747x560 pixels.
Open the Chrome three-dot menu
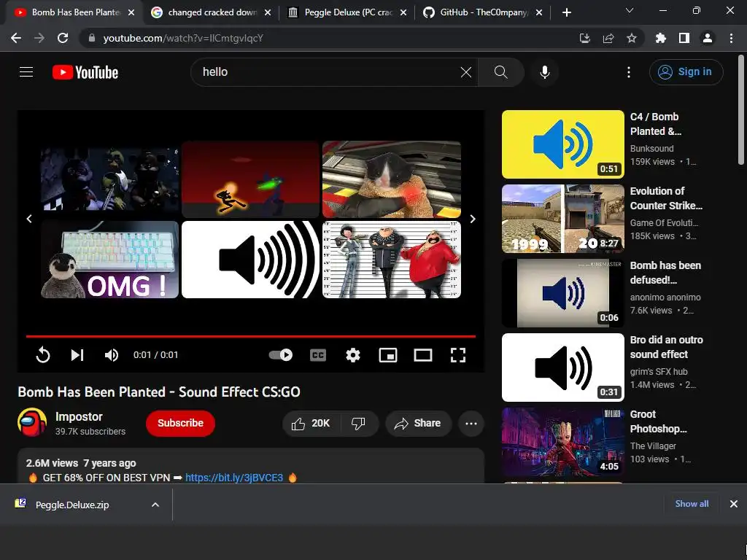(x=731, y=38)
